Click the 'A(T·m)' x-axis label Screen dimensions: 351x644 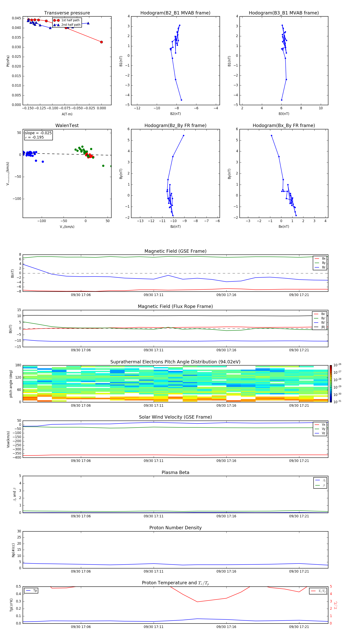coord(67,114)
